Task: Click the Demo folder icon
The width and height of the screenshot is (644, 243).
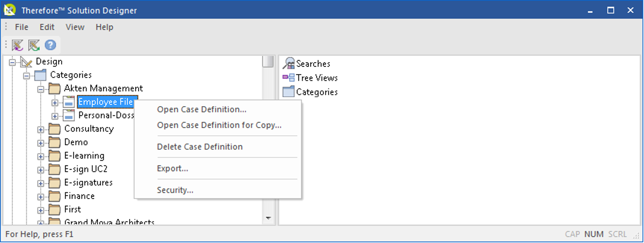Action: coord(55,142)
